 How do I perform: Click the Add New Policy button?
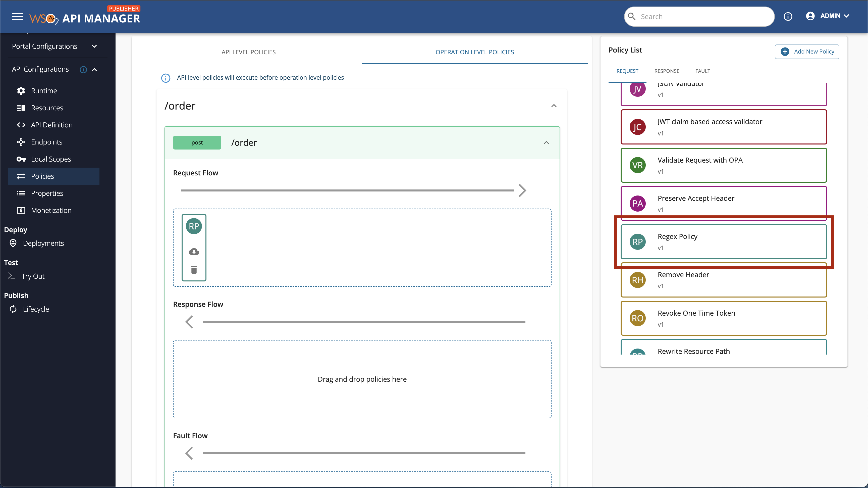(807, 52)
